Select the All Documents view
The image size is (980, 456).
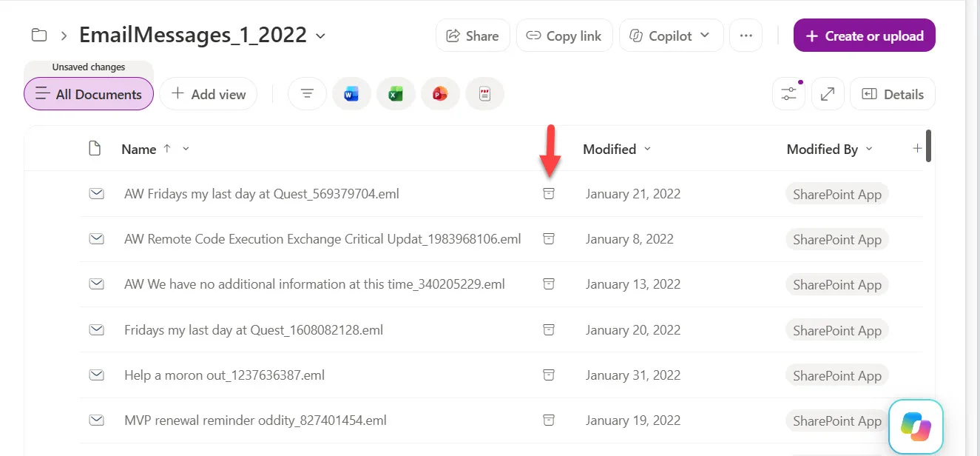(89, 94)
